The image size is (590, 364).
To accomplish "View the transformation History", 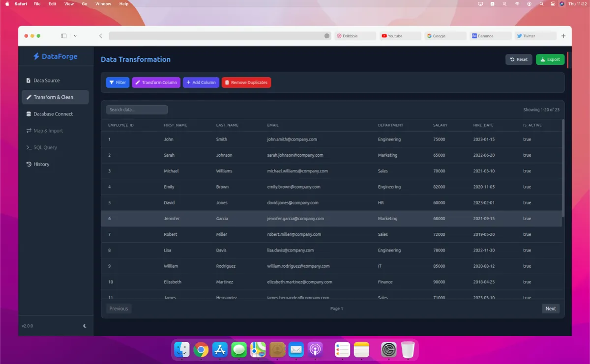I will tap(41, 164).
